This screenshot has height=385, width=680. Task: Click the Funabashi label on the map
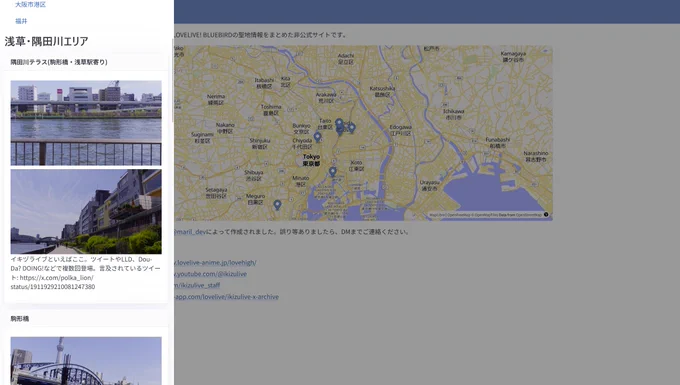tap(497, 143)
